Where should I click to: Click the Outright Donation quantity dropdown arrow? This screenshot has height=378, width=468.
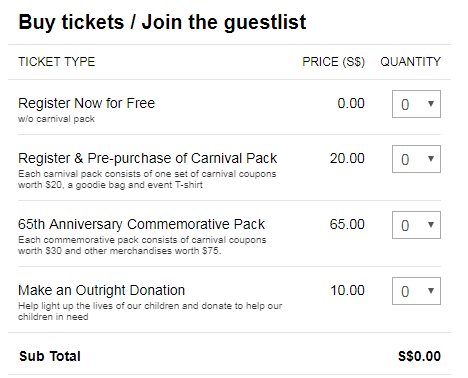coord(431,291)
